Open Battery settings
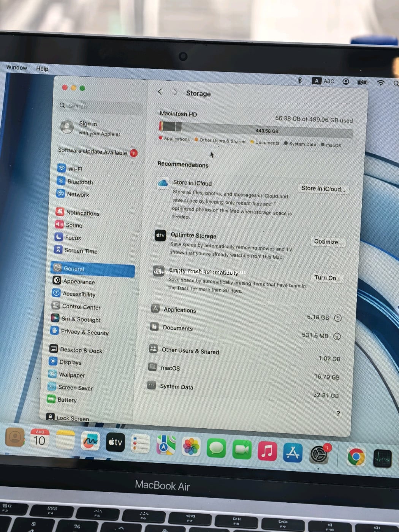Viewport: 399px width, 532px height. point(62,399)
